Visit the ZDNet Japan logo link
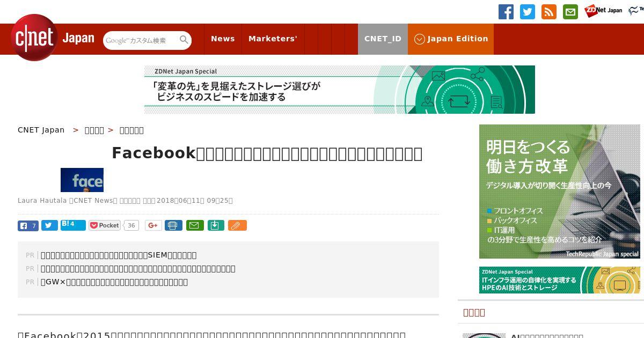Viewport: 644px width, 338px height. (x=603, y=11)
